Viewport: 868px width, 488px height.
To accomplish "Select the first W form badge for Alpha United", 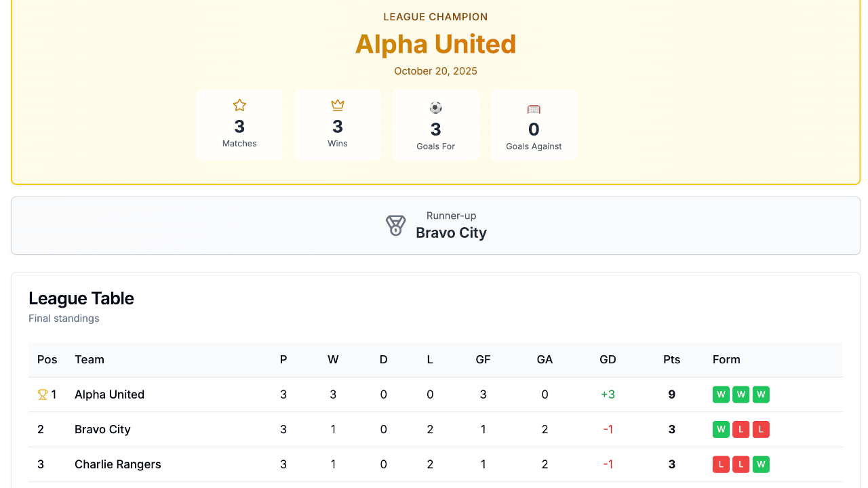I will [x=721, y=394].
